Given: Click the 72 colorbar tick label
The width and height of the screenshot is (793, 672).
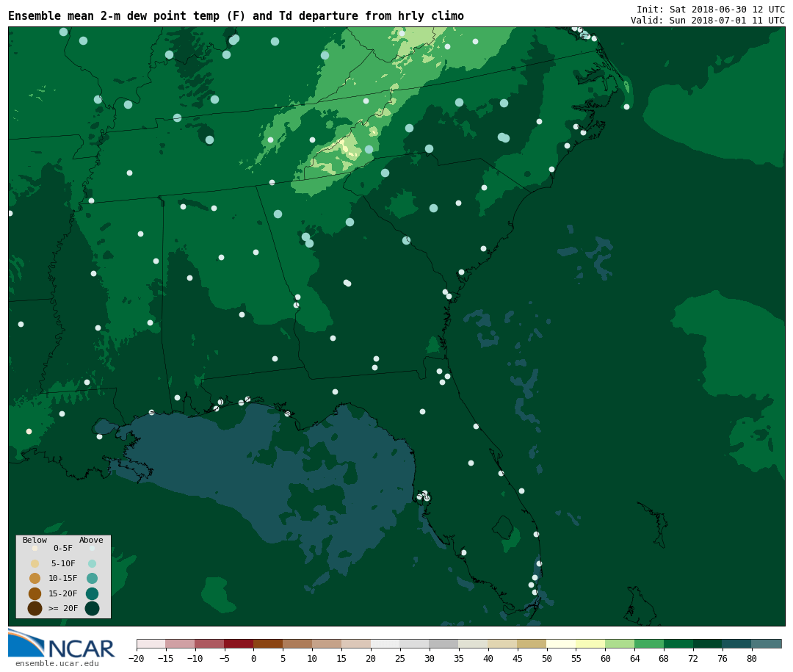Looking at the screenshot, I should click(693, 658).
